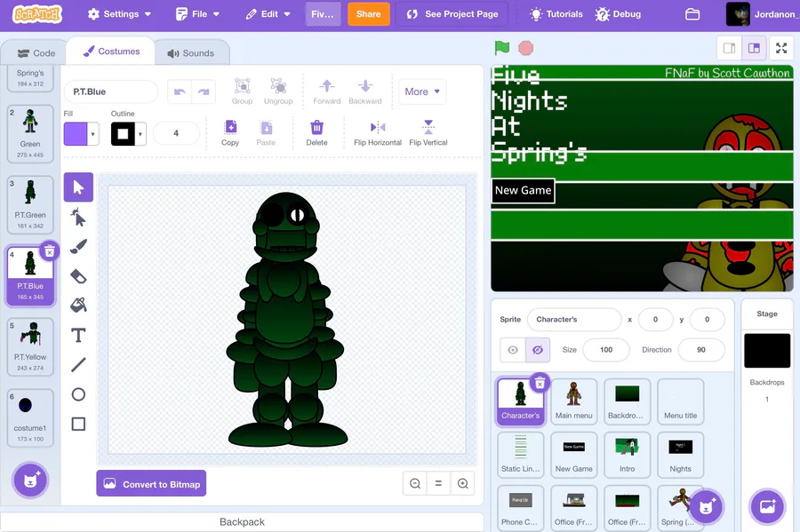
Task: Open Tutorials
Action: coord(556,14)
